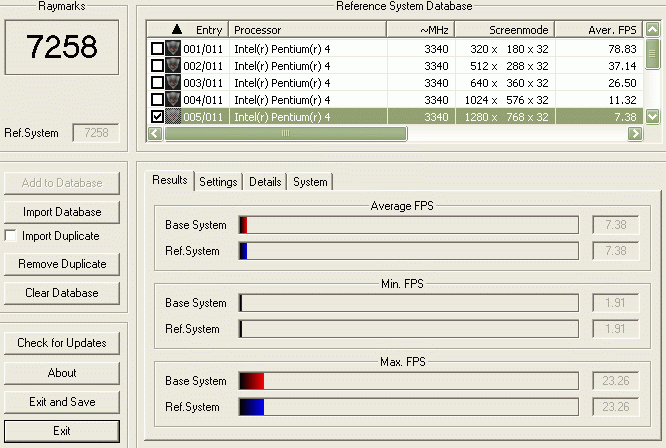This screenshot has height=448, width=666.
Task: Open the About dialog
Action: (62, 373)
